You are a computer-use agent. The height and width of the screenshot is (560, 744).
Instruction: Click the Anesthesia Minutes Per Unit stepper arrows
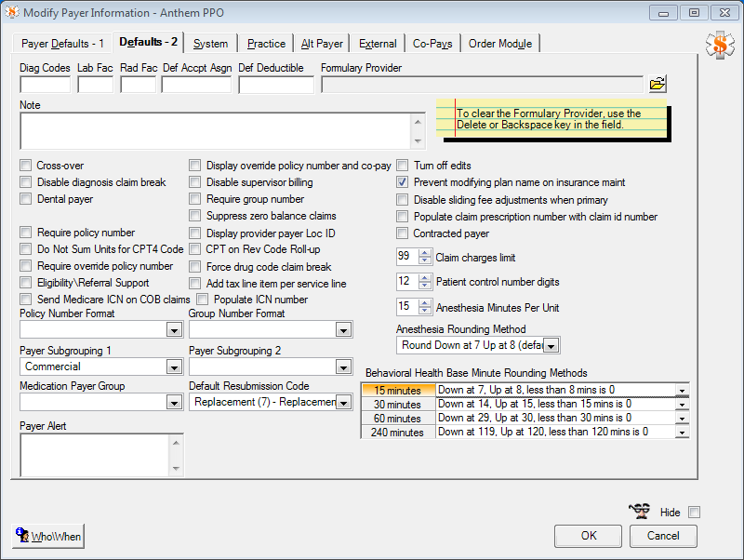(425, 307)
